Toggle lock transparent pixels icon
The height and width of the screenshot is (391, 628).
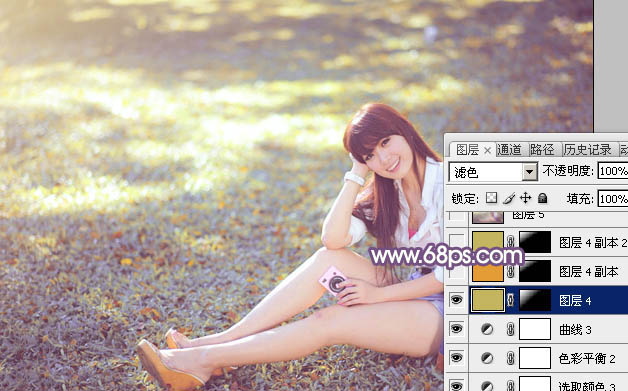[491, 198]
